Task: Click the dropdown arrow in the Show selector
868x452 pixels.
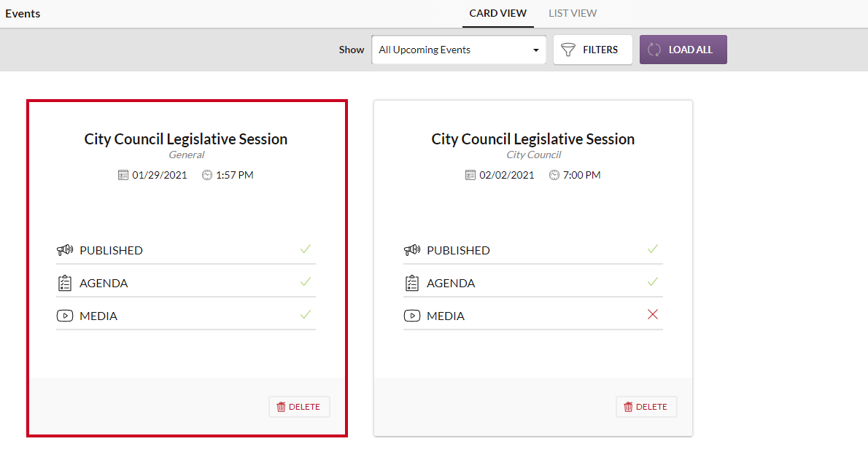Action: (x=536, y=50)
